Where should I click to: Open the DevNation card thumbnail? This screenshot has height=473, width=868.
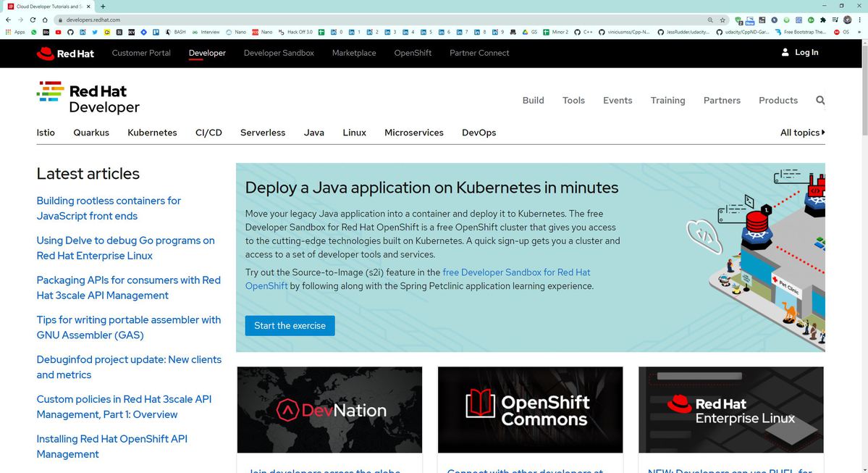pos(329,409)
